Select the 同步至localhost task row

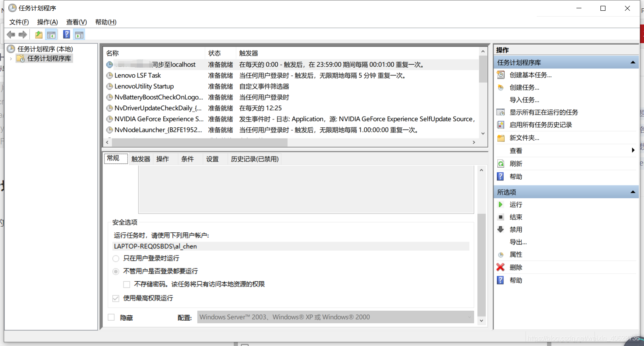pyautogui.click(x=291, y=65)
